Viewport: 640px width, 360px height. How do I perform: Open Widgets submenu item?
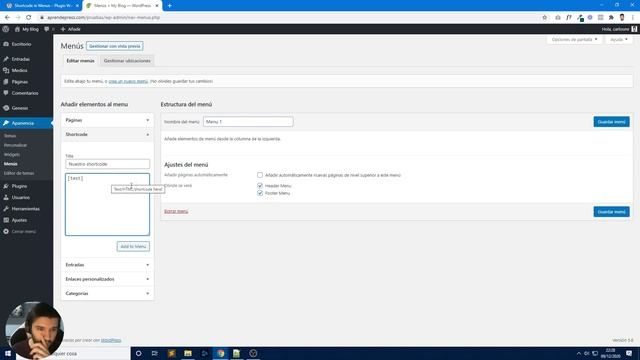12,155
